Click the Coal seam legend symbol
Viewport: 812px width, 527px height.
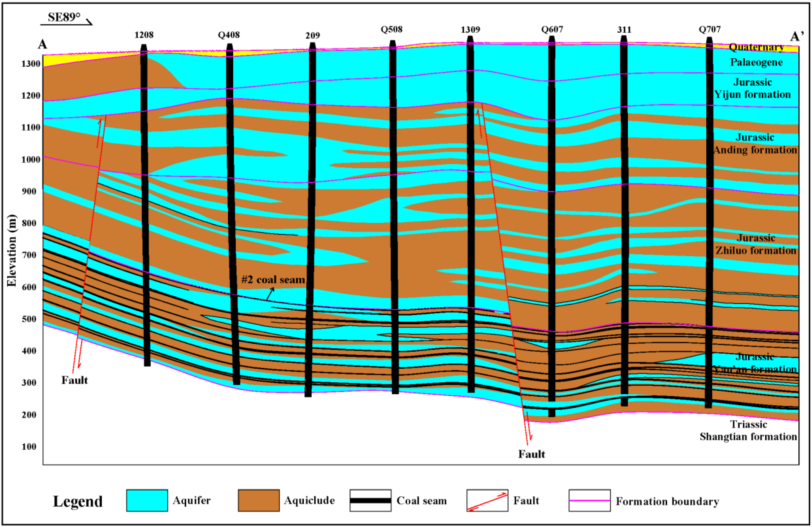[370, 500]
